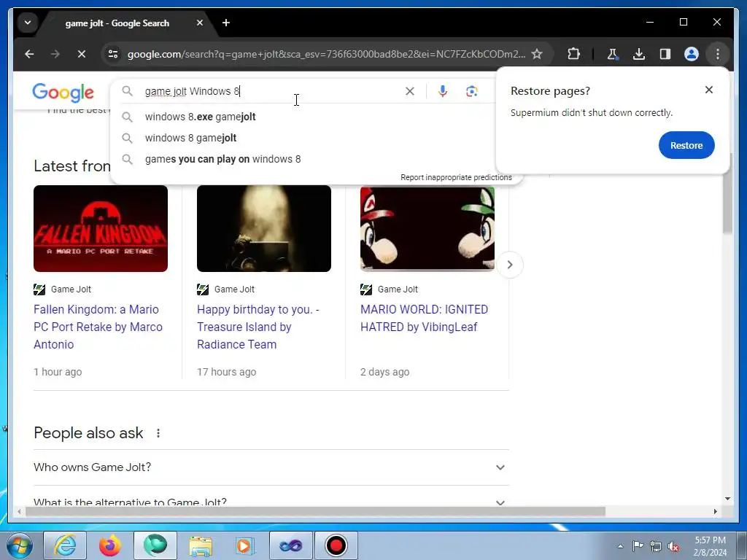Choose suggestion windows 8 gamejolt

coord(190,138)
